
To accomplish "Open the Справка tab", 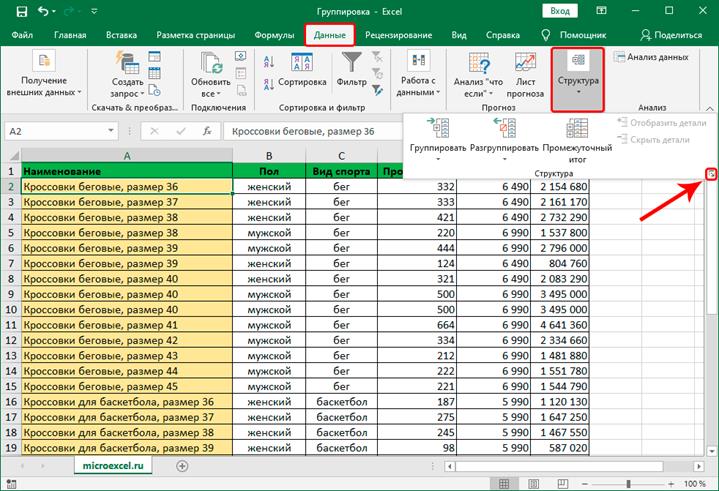I will pos(503,35).
